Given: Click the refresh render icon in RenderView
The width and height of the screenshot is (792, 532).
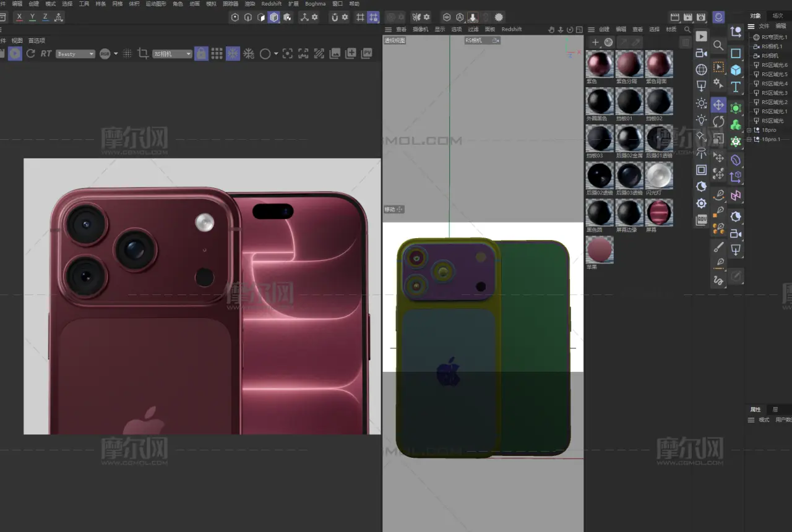Looking at the screenshot, I should pyautogui.click(x=30, y=54).
